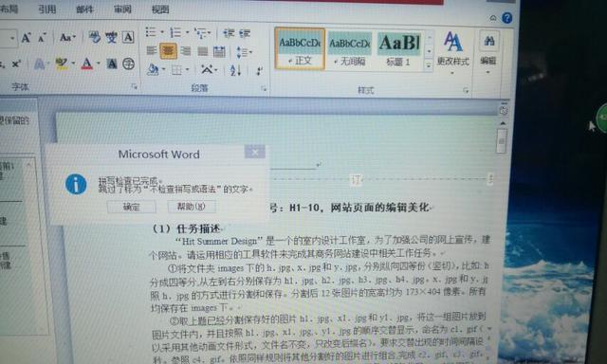Open the Paragraph (段落) dialog launcher
This screenshot has width=607, height=364.
(x=264, y=88)
